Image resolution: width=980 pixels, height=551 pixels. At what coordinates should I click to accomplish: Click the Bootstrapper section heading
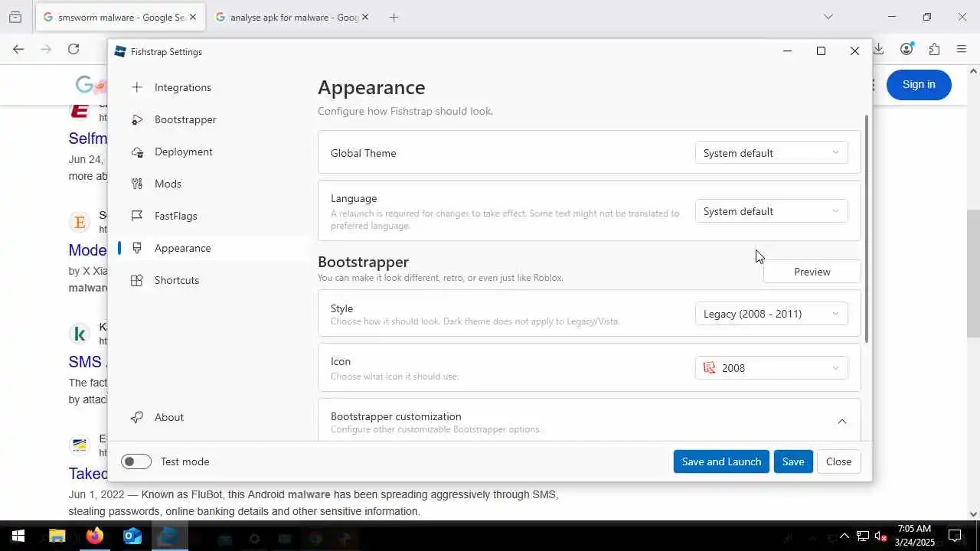coord(363,262)
